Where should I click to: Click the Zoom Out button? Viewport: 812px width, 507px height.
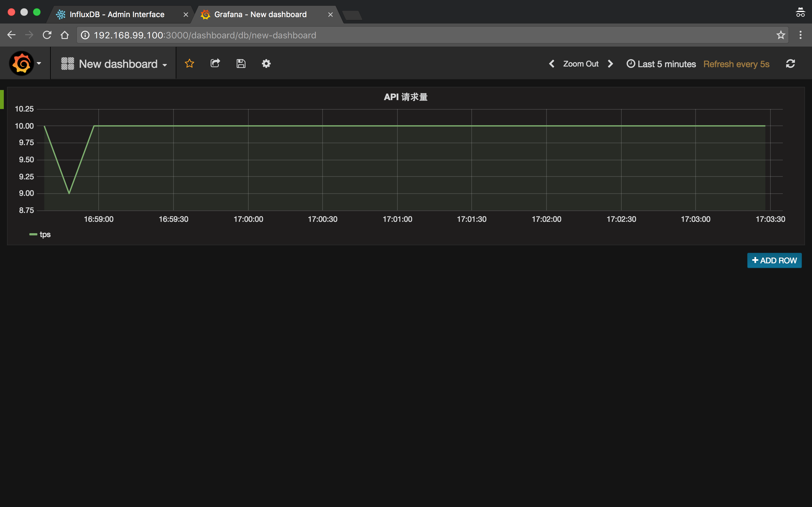tap(580, 64)
